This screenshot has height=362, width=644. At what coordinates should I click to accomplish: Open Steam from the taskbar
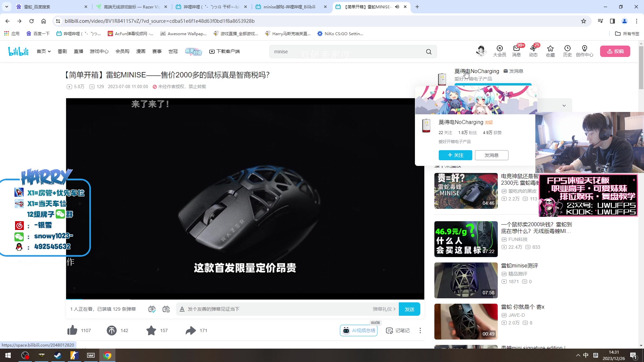pyautogui.click(x=58, y=355)
